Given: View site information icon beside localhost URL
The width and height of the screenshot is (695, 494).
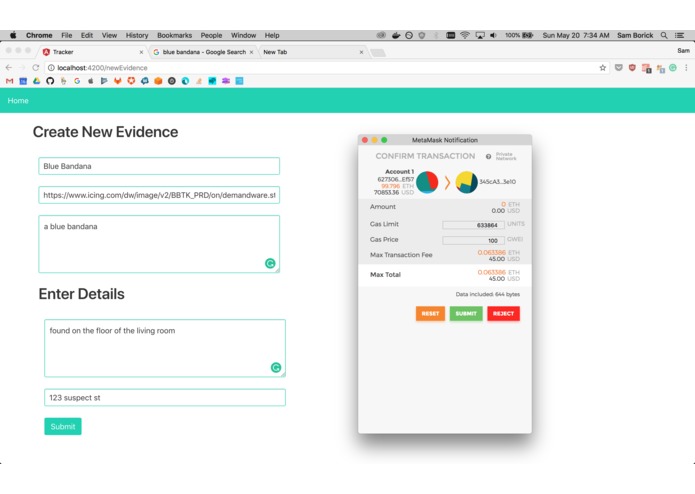Looking at the screenshot, I should (51, 68).
